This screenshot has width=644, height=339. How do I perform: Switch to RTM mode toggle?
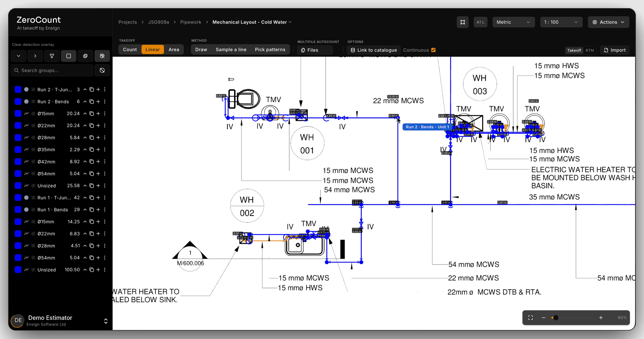(590, 50)
